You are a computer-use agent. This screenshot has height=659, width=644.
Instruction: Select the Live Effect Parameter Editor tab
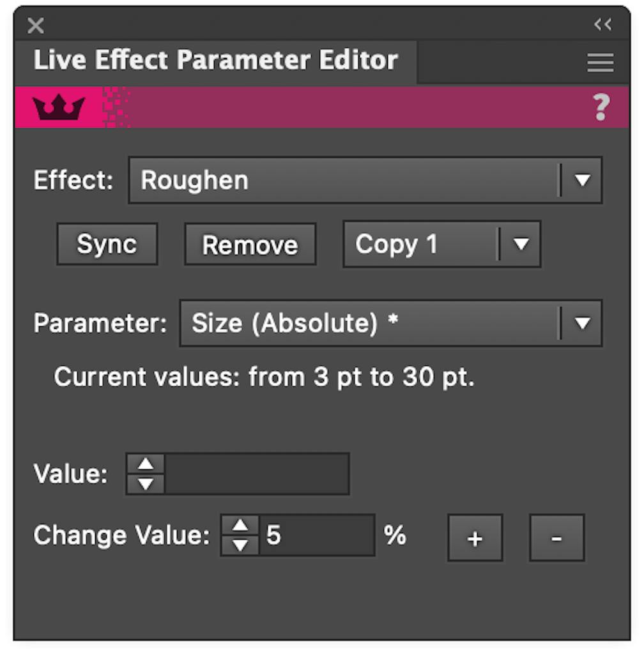tap(215, 60)
